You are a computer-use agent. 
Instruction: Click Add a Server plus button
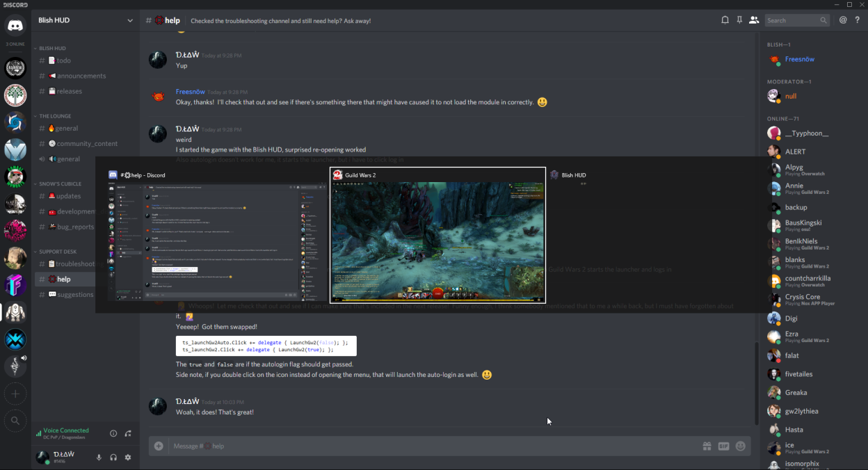(x=15, y=394)
